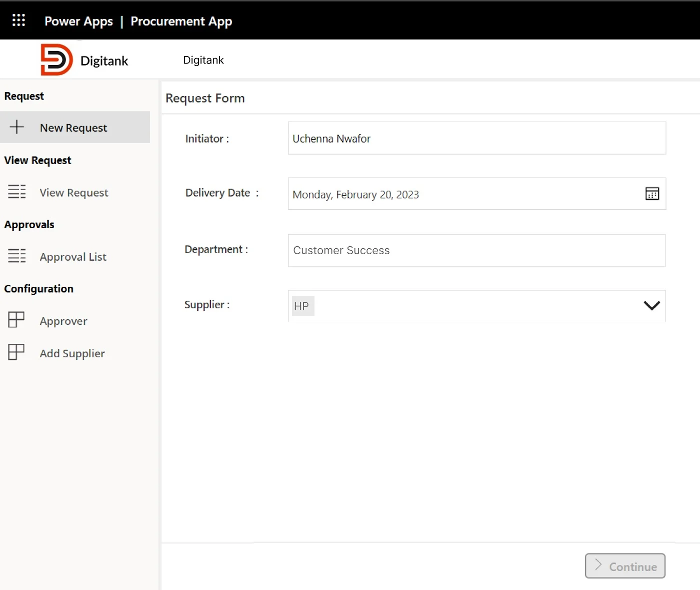Click the plus icon beside New Request
The width and height of the screenshot is (700, 590).
[x=17, y=127]
